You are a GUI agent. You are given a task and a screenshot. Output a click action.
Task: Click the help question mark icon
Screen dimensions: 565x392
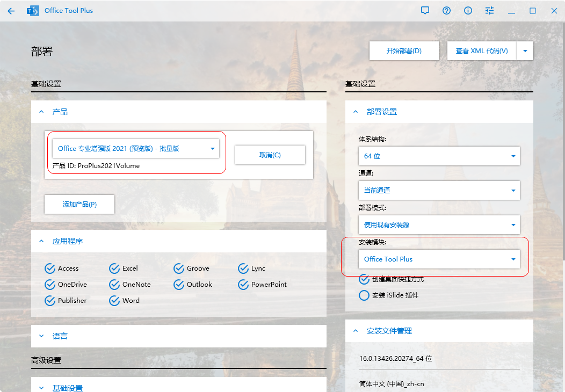pyautogui.click(x=447, y=11)
